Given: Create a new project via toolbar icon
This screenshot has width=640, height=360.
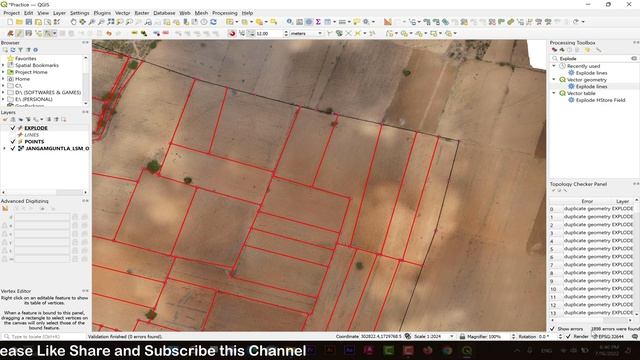Looking at the screenshot, I should coord(10,22).
